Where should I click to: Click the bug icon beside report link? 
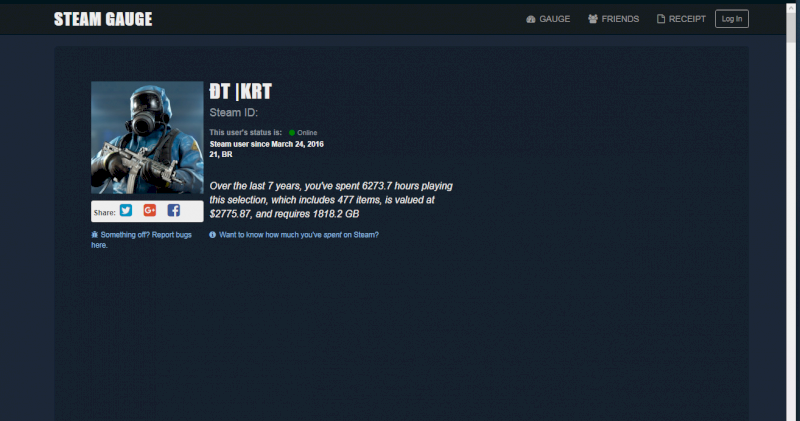(94, 235)
